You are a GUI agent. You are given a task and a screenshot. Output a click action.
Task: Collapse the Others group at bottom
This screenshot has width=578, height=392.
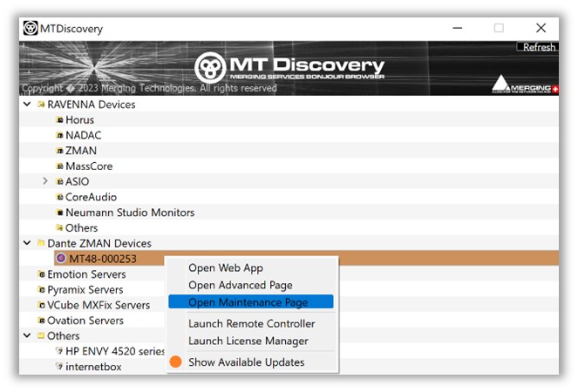click(27, 336)
